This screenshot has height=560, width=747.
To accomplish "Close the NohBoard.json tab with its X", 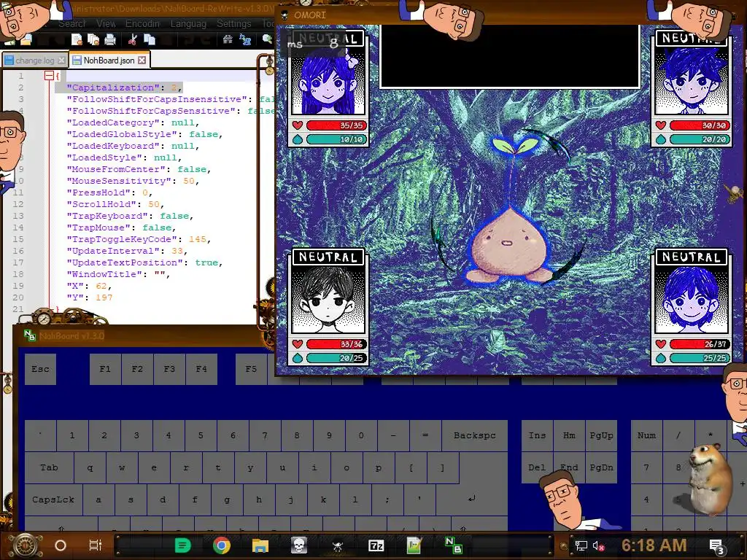I will click(142, 61).
